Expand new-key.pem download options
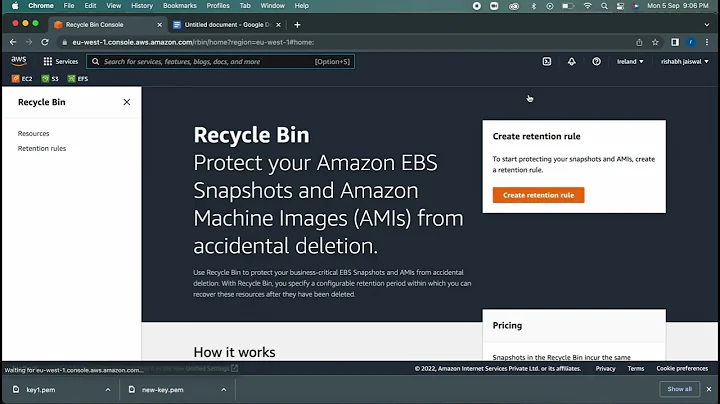 click(x=224, y=390)
